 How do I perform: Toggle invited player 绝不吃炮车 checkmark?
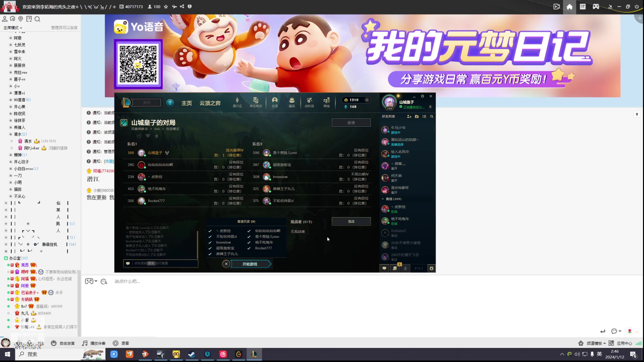(x=249, y=242)
